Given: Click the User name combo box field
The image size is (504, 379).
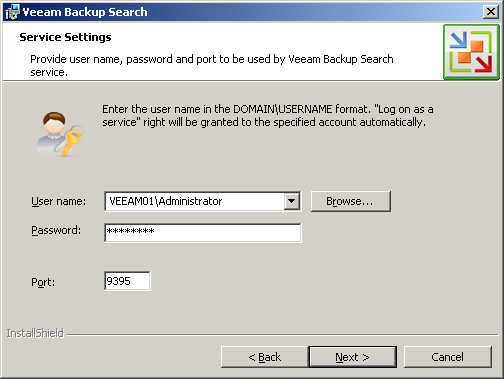Looking at the screenshot, I should coord(203,201).
